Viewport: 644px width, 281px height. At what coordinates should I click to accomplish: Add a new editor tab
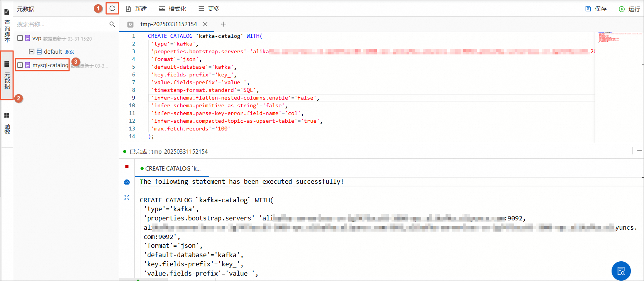click(x=224, y=24)
